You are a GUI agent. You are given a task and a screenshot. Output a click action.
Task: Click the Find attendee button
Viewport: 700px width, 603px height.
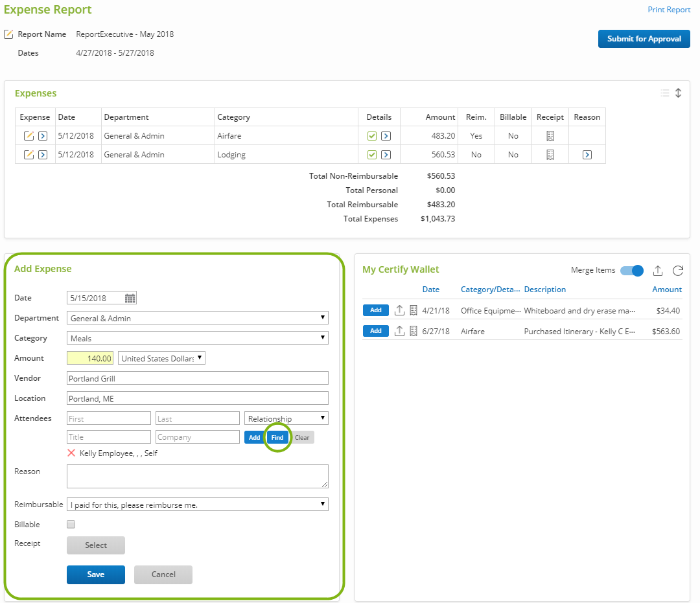pos(277,437)
